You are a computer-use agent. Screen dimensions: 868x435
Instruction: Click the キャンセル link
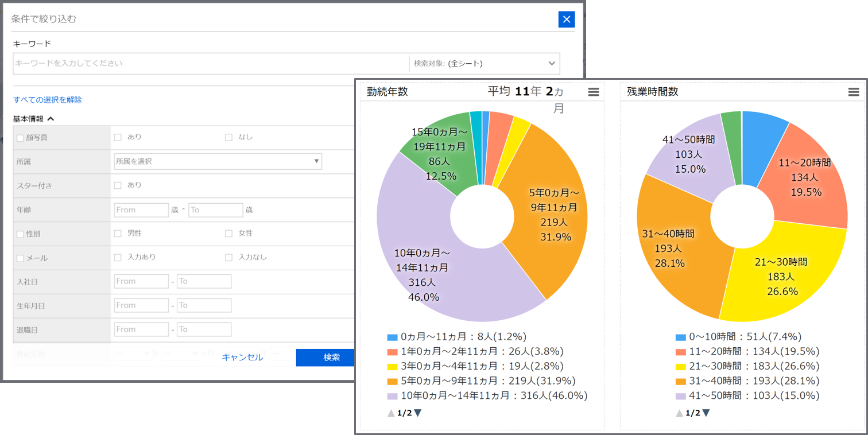242,358
